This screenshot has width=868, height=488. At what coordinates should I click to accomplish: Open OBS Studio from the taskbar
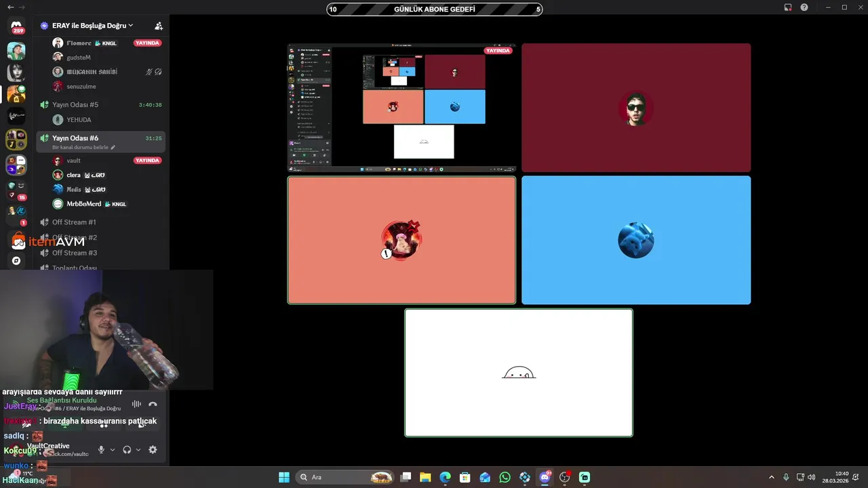pos(564,477)
